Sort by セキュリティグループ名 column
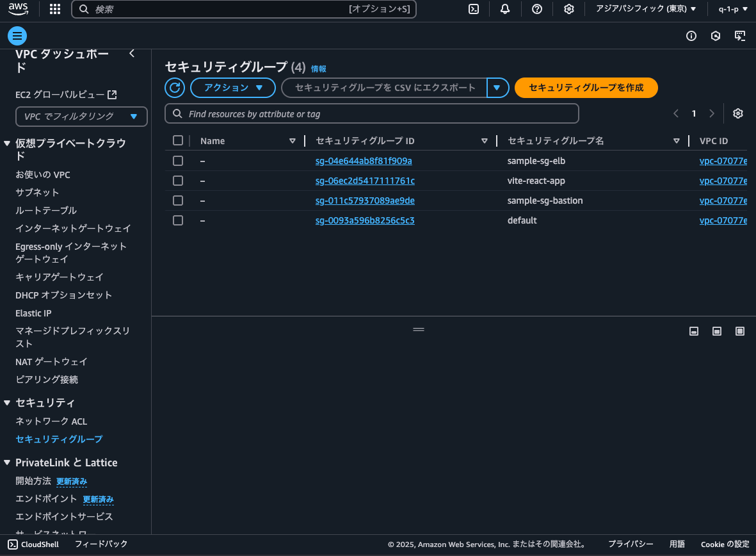Viewport: 756px width, 556px height. [677, 141]
